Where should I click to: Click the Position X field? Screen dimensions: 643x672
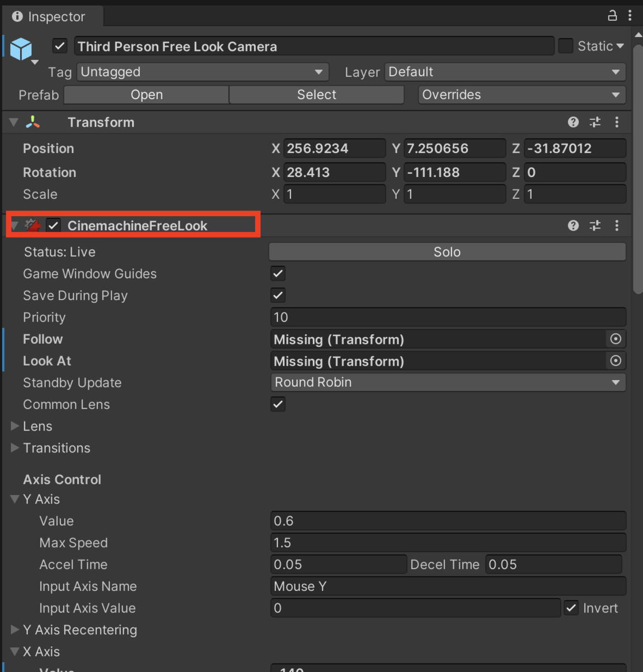334,148
